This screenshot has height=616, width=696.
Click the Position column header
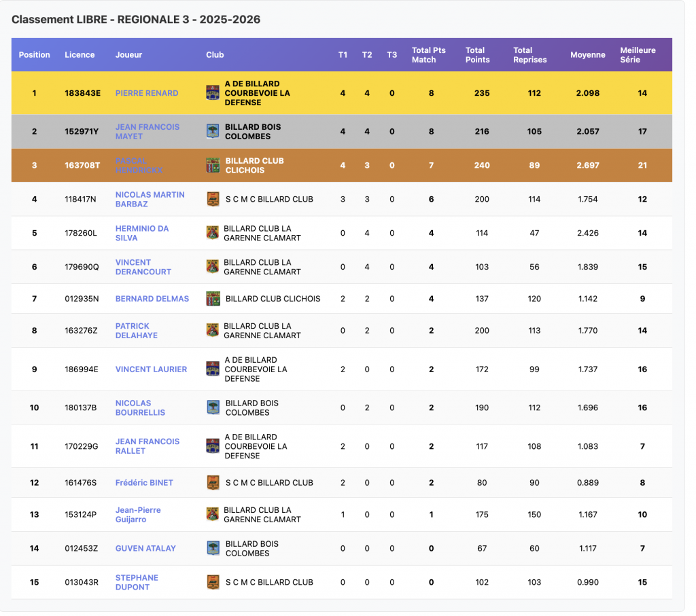[35, 55]
